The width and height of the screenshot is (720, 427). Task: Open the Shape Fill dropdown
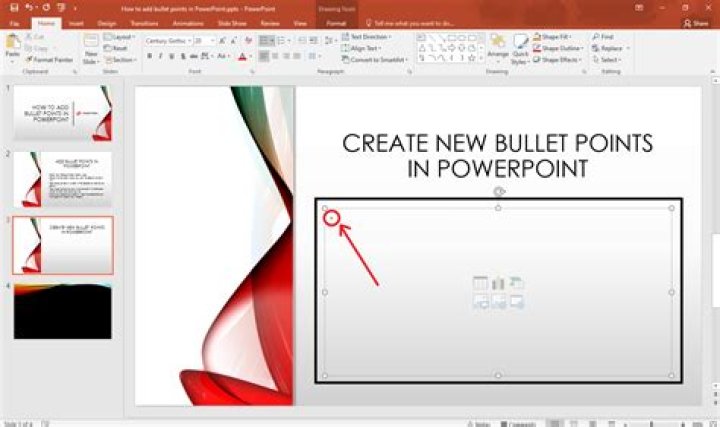click(552, 37)
